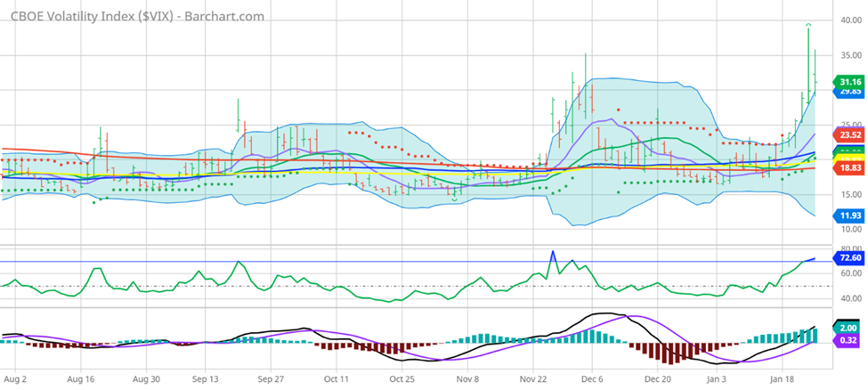Viewport: 868px width, 390px height.
Task: Select the Dec 20 date label
Action: (657, 380)
